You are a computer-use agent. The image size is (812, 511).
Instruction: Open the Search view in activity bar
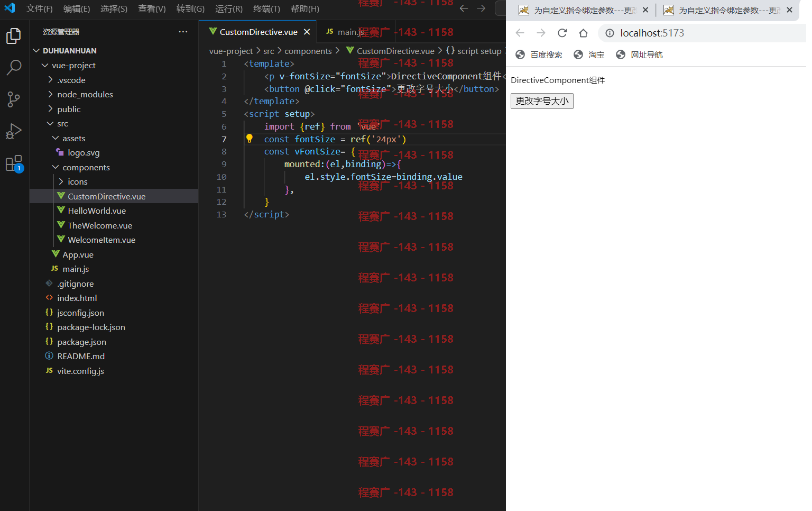point(14,67)
